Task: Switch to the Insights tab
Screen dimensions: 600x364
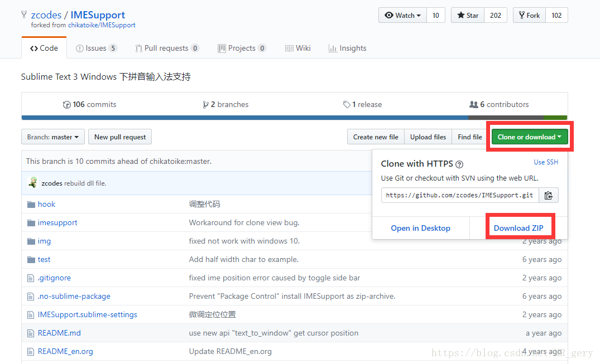Action: [348, 48]
